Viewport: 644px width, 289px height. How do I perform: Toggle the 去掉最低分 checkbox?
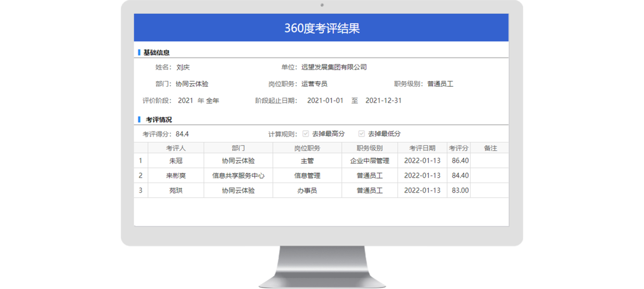361,134
